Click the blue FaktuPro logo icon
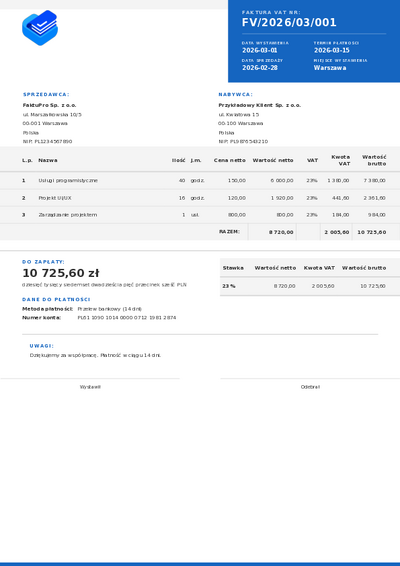The image size is (400, 566). 40,28
